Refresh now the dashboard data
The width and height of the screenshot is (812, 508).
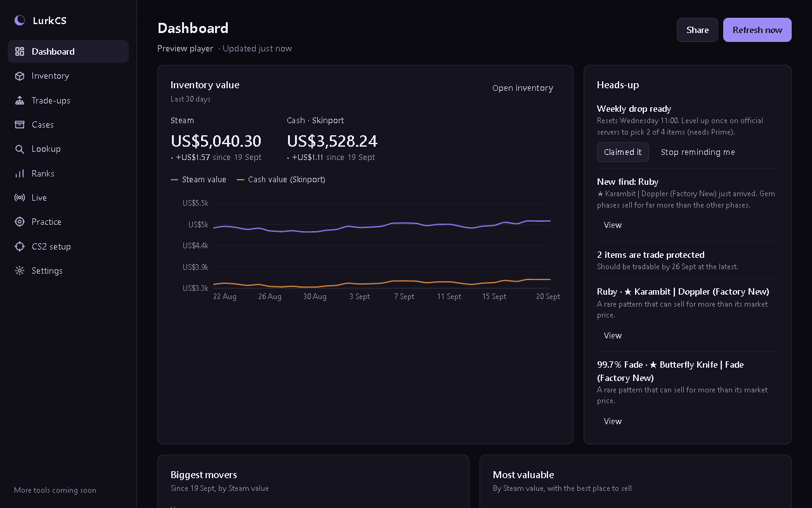pos(757,30)
